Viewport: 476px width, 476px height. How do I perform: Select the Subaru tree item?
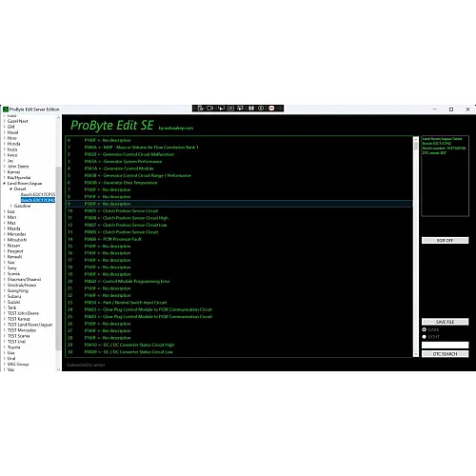click(14, 296)
